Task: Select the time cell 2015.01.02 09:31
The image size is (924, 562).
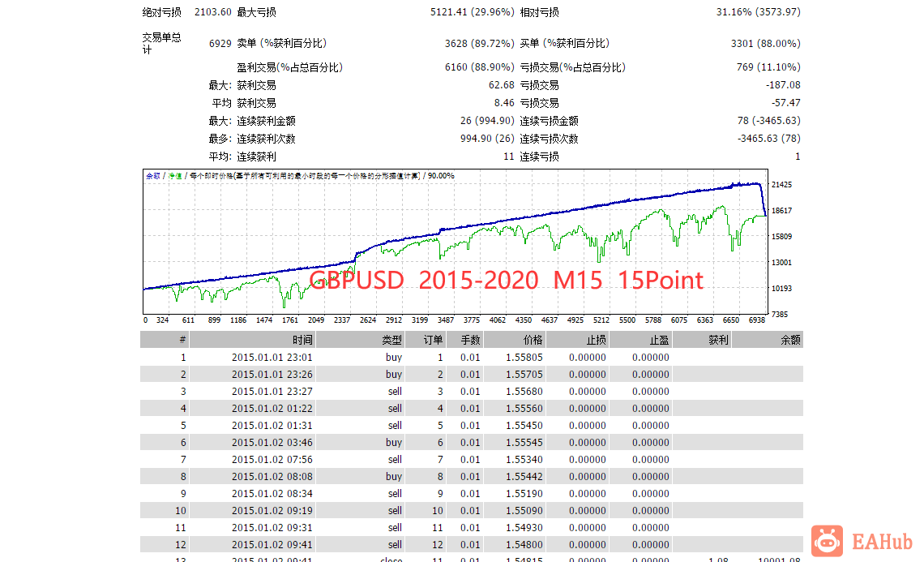Action: coord(272,528)
